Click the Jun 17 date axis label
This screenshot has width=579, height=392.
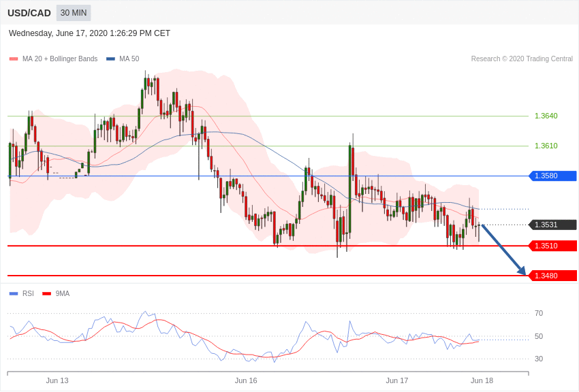pyautogui.click(x=397, y=380)
